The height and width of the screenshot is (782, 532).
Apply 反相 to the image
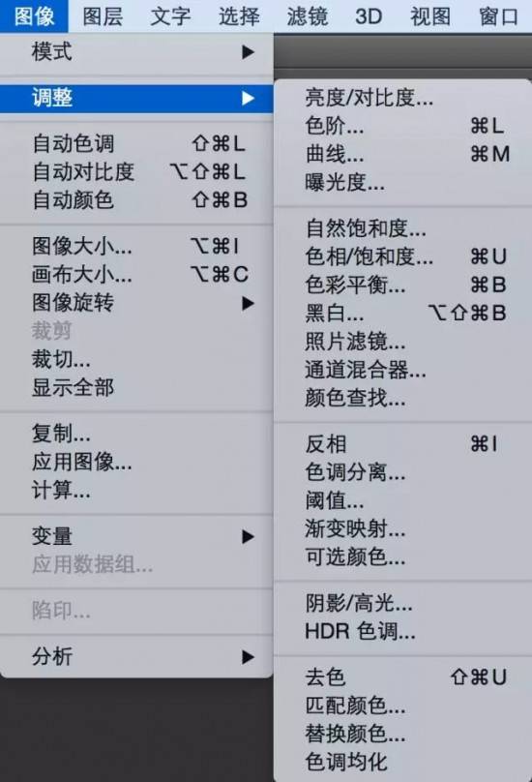point(402,444)
